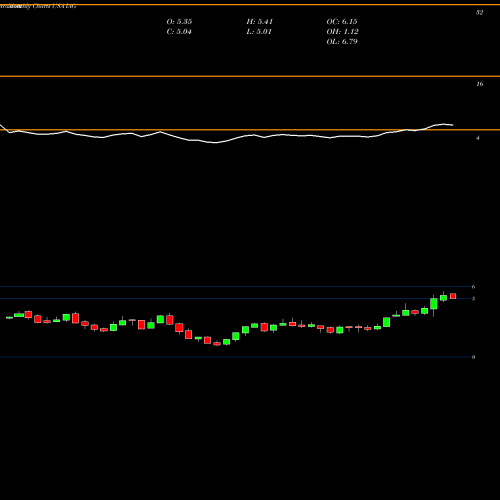This screenshot has height=500, width=500.
Task: Click the '0' price axis label
Action: 473,357
